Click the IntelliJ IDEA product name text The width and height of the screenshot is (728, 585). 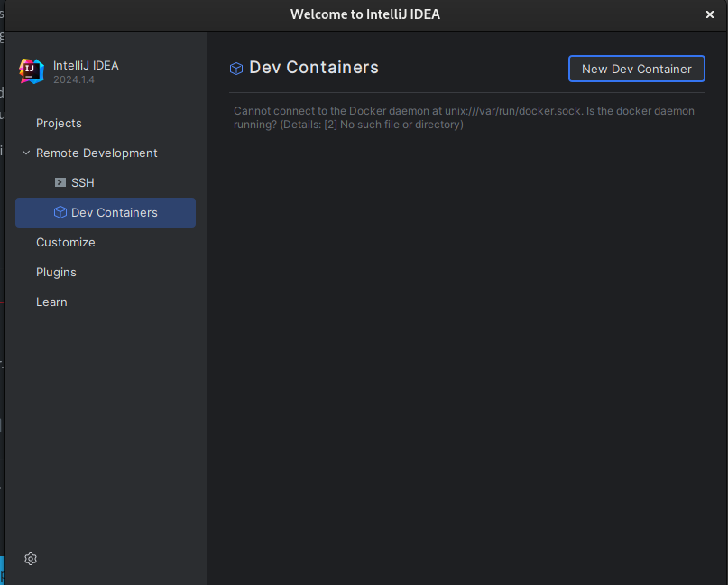pyautogui.click(x=86, y=65)
